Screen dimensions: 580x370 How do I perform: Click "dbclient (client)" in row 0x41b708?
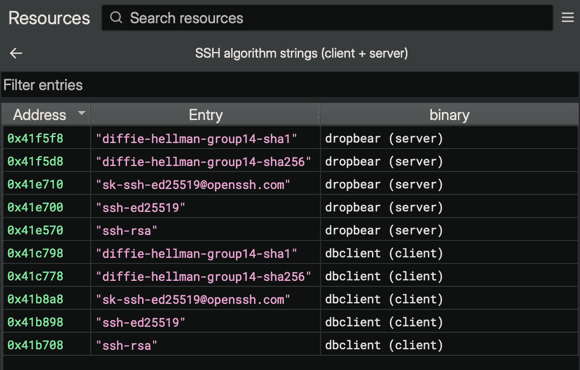tap(384, 345)
